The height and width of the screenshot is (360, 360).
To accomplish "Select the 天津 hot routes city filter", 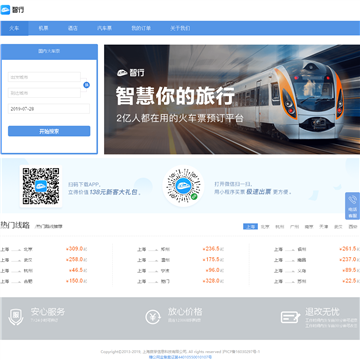I will tap(324, 227).
